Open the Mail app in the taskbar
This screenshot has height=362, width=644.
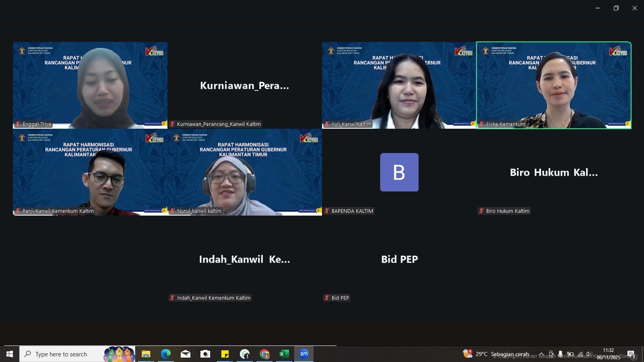coord(186,354)
